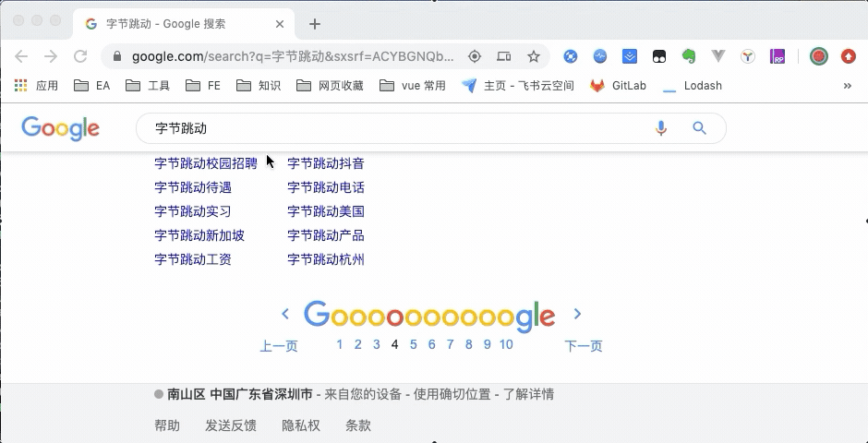Open the 隐私权 footer link
868x443 pixels.
tap(301, 425)
